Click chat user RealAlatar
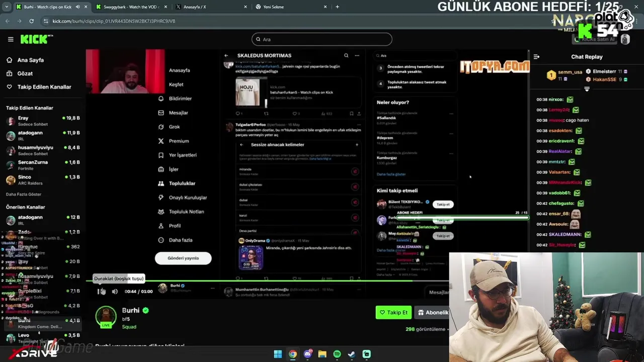644x362 pixels. (x=560, y=151)
